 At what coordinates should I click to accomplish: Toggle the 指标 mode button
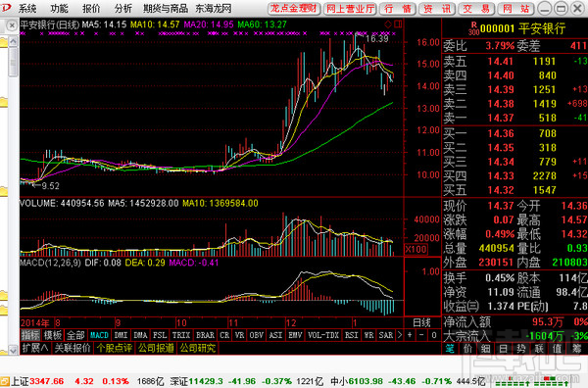30,335
